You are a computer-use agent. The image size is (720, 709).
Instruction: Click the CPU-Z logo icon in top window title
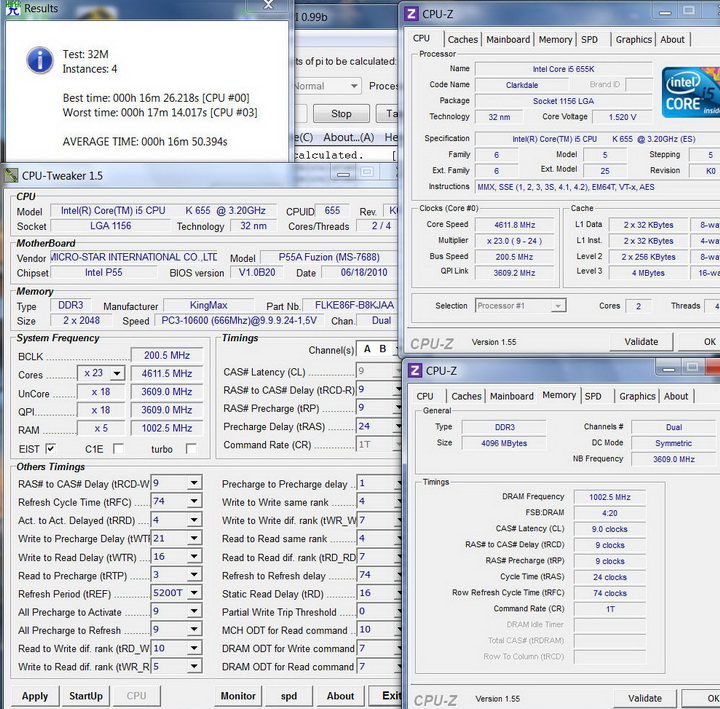point(411,14)
